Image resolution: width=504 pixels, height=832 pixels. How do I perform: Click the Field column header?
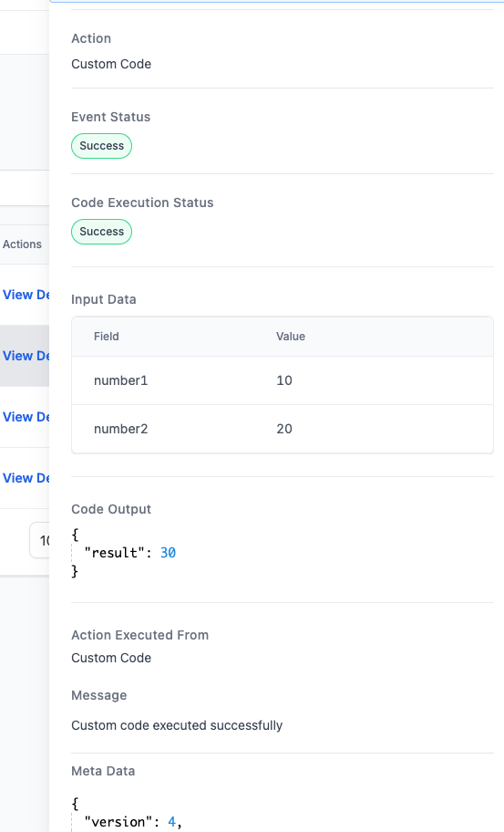pyautogui.click(x=107, y=337)
